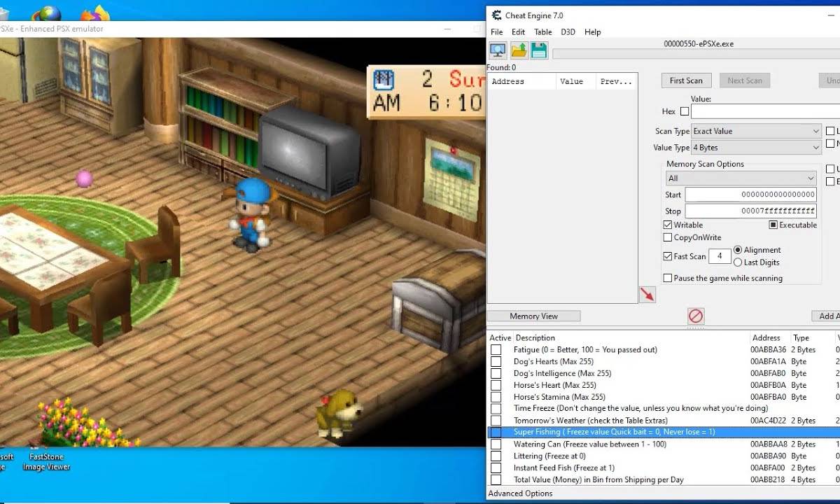The height and width of the screenshot is (504, 840).
Task: Click the address 00ABFA1A cell
Action: [768, 362]
